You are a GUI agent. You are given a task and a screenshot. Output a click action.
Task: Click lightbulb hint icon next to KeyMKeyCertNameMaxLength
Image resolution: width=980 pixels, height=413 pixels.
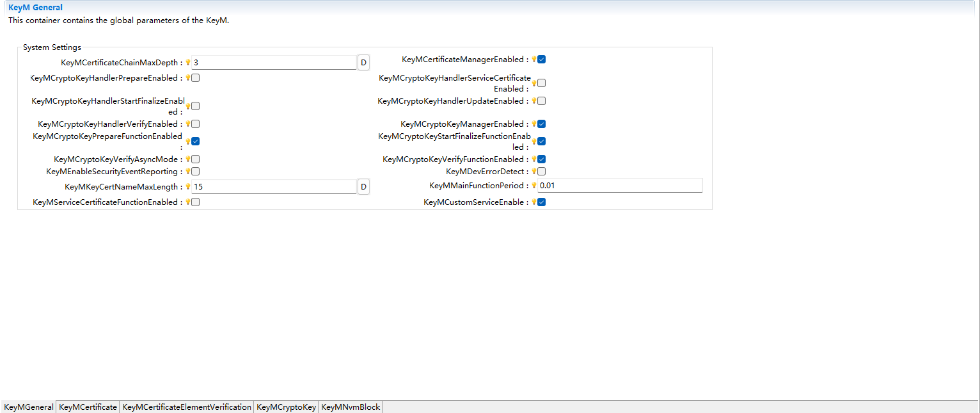[188, 187]
